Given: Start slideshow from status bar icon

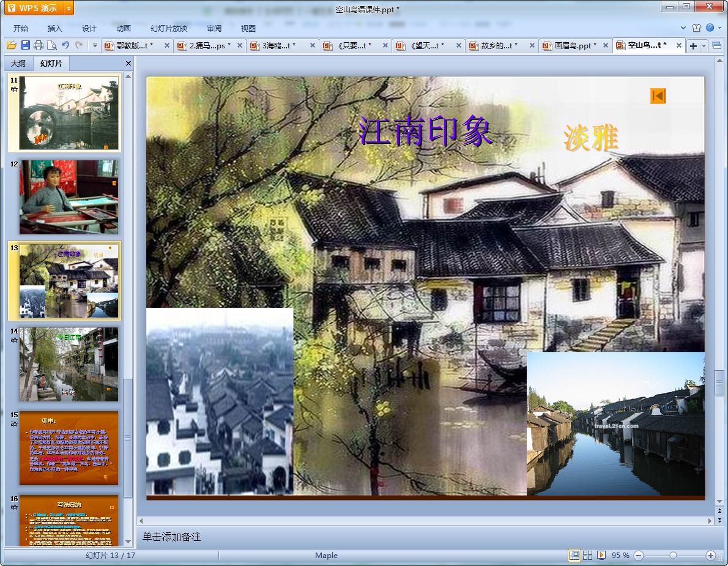Looking at the screenshot, I should pyautogui.click(x=601, y=556).
